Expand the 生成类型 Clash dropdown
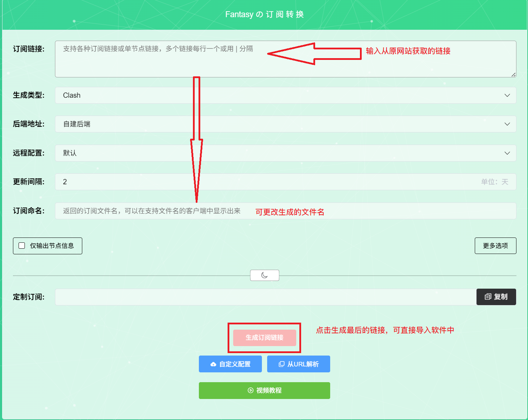 click(507, 95)
